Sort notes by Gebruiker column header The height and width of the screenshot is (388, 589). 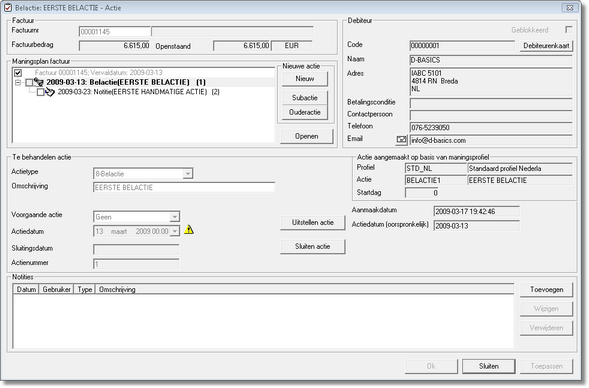(56, 289)
